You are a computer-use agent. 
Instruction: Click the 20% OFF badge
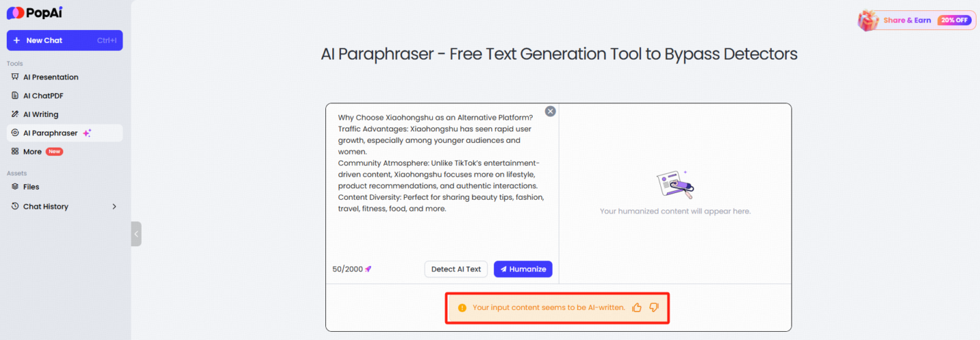953,20
